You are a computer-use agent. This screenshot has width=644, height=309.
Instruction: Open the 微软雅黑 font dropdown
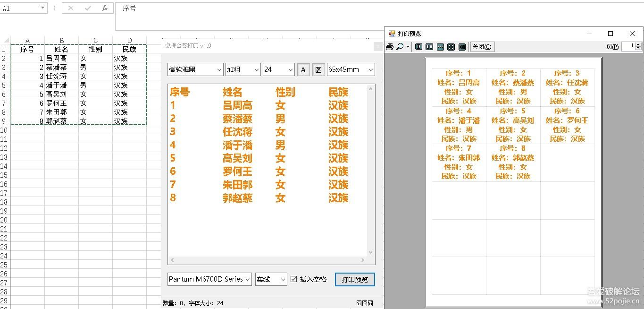point(195,69)
